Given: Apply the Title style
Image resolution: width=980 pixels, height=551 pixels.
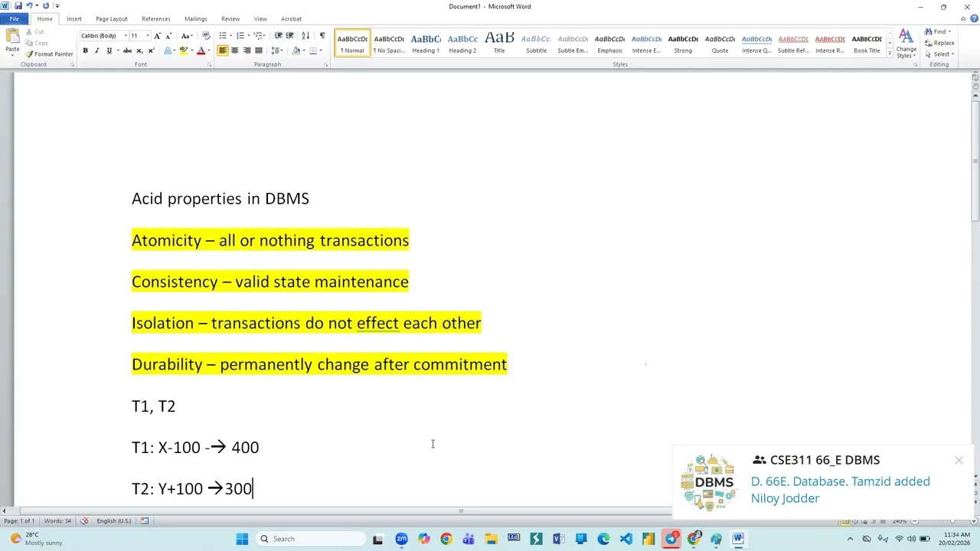Looking at the screenshot, I should click(499, 44).
